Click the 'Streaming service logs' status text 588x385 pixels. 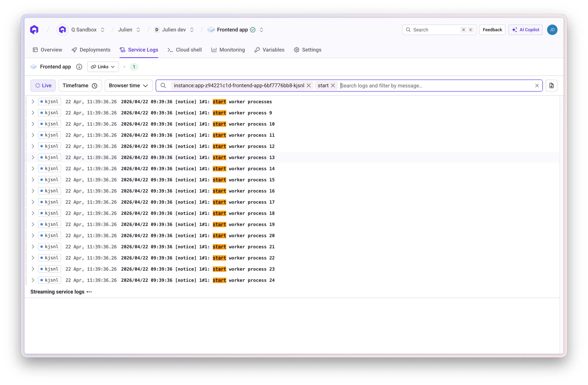pyautogui.click(x=57, y=292)
